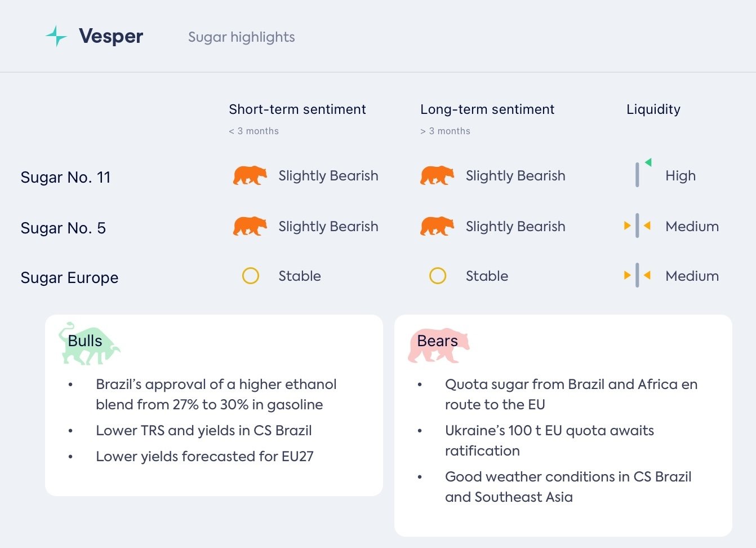Image resolution: width=756 pixels, height=548 pixels.
Task: Click the Liquidity column header
Action: tap(653, 109)
